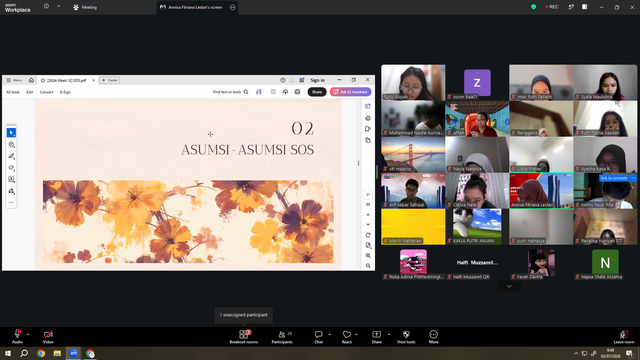Viewport: 640px width, 360px height.
Task: Open the Chat panel
Action: pos(318,336)
